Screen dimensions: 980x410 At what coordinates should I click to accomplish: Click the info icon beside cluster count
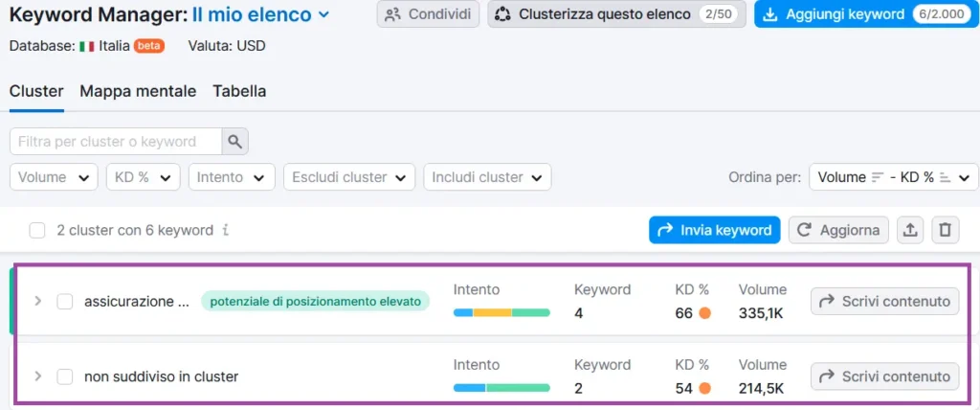click(225, 231)
